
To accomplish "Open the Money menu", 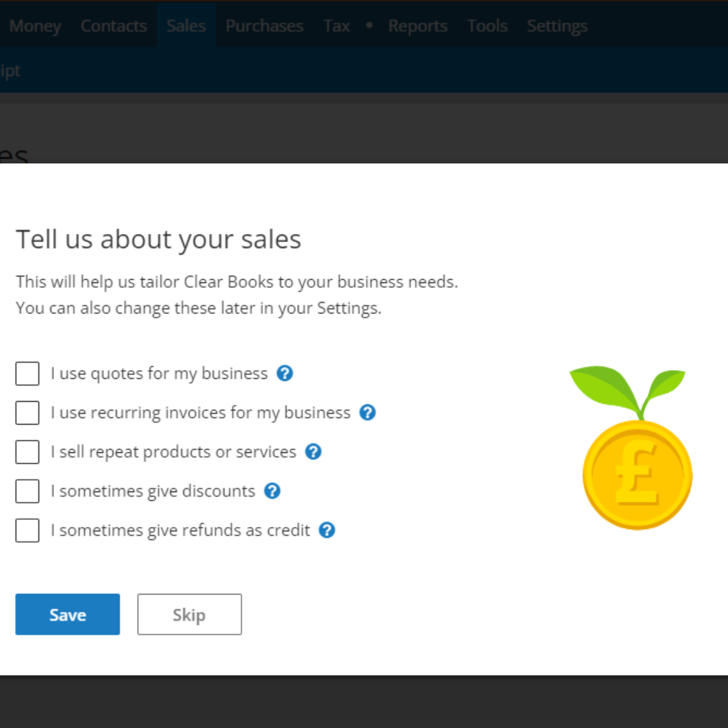I will click(35, 26).
